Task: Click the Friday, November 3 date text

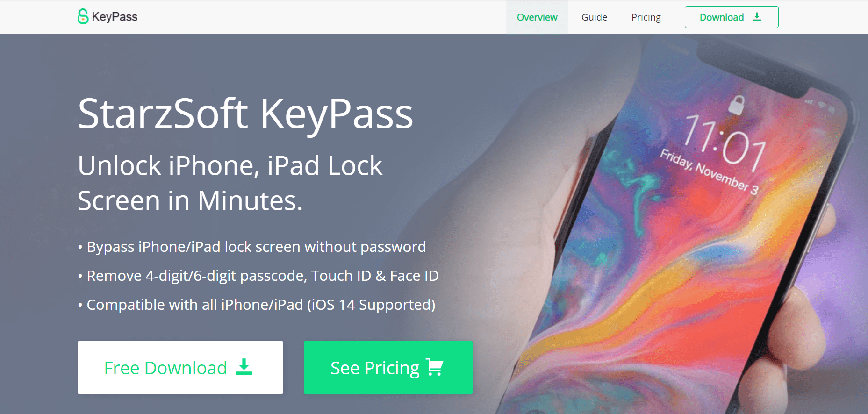Action: tap(709, 171)
